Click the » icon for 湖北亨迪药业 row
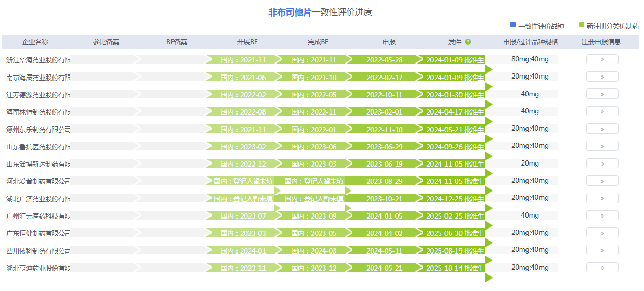The height and width of the screenshot is (291, 644). (602, 268)
